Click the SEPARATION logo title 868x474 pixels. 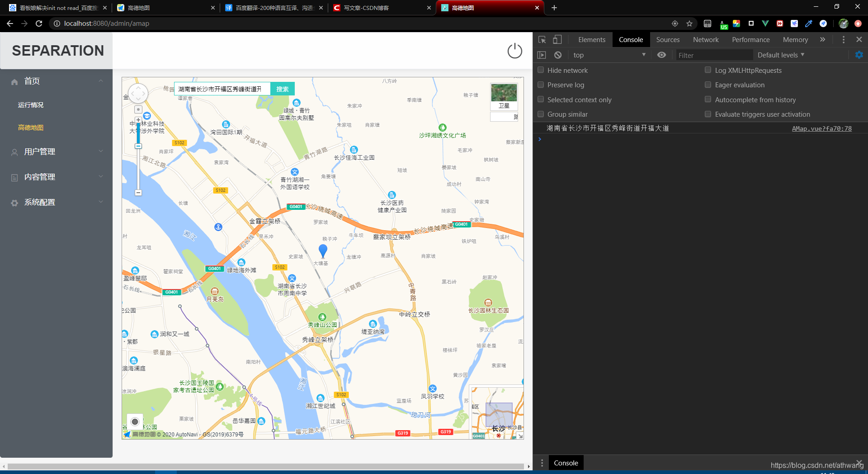58,51
